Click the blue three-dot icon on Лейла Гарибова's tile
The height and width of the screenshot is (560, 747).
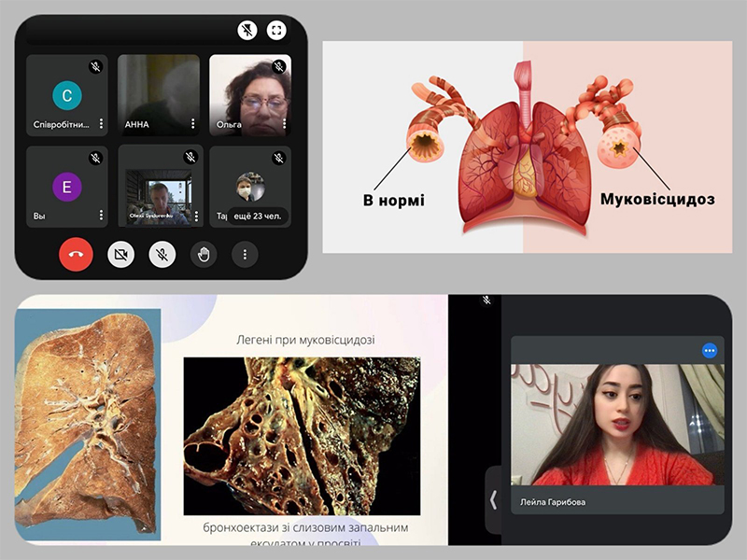(x=709, y=351)
